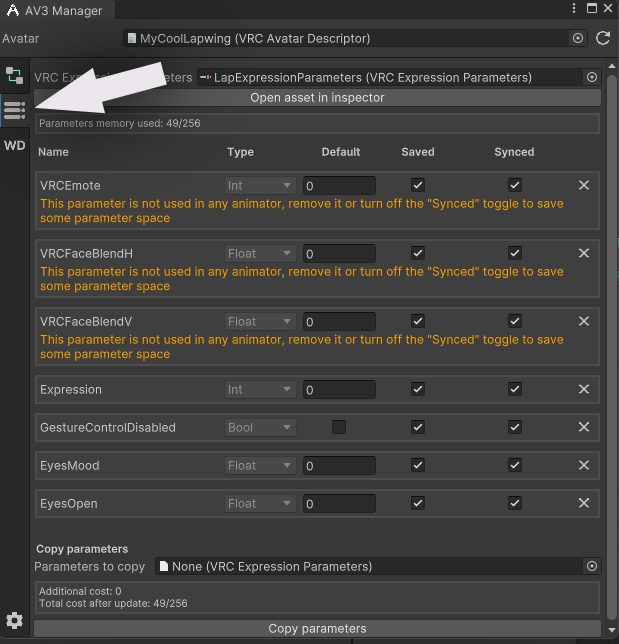Open EyesOpen type dropdown
The width and height of the screenshot is (619, 644).
click(x=260, y=504)
